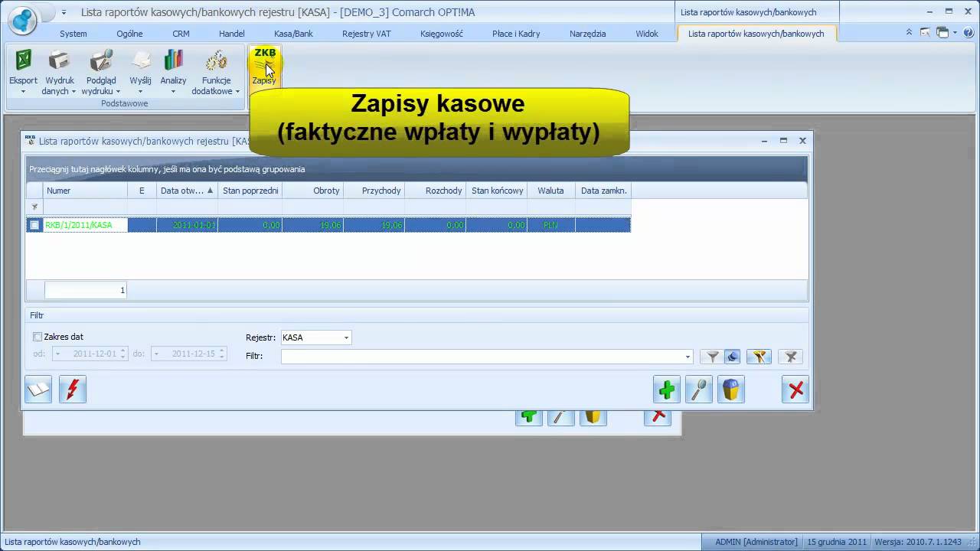The height and width of the screenshot is (551, 980).
Task: Switch to the CRM tab
Action: (181, 34)
